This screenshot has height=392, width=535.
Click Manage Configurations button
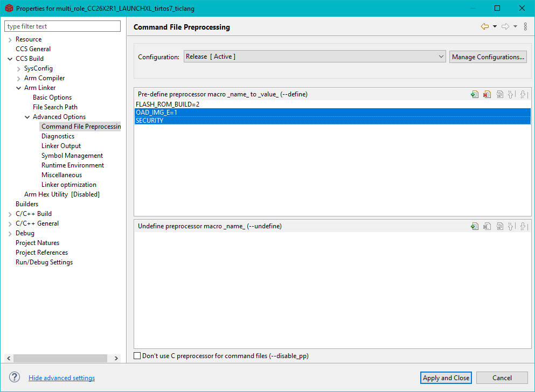[x=488, y=57]
